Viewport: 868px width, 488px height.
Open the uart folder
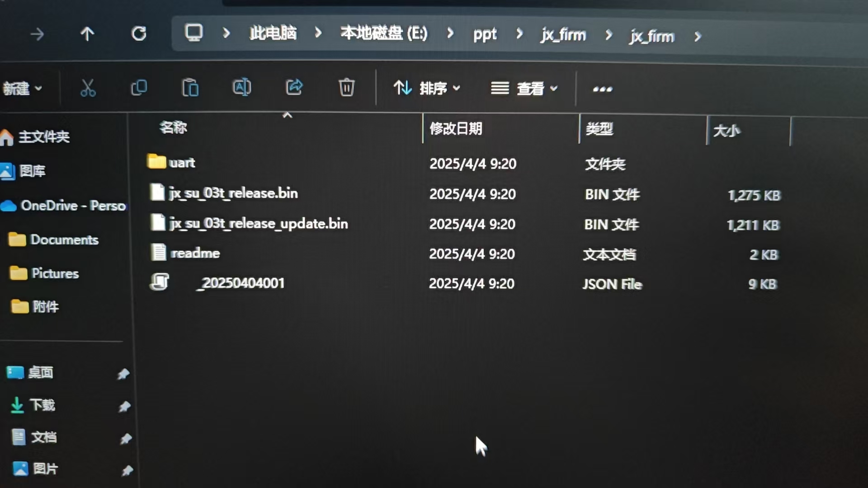(x=182, y=163)
